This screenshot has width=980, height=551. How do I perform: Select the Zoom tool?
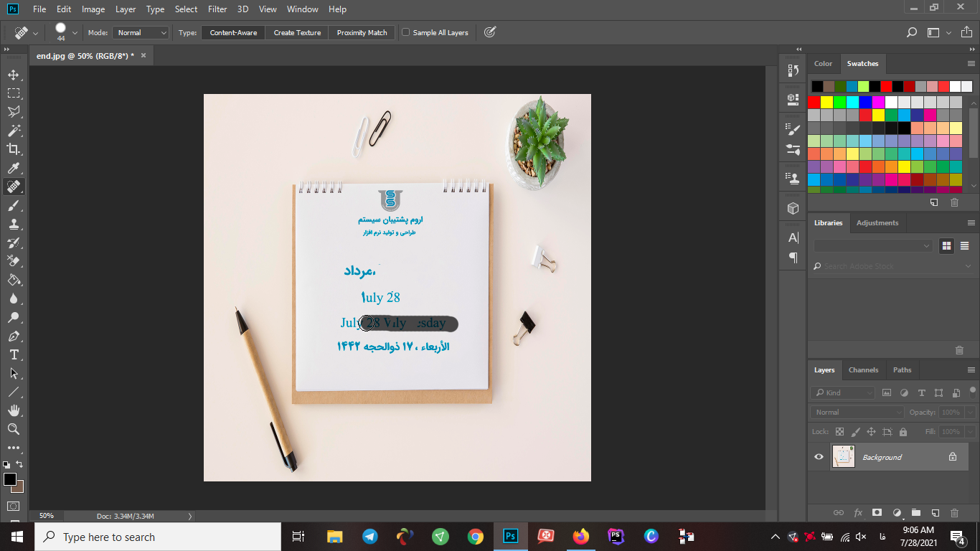coord(13,429)
